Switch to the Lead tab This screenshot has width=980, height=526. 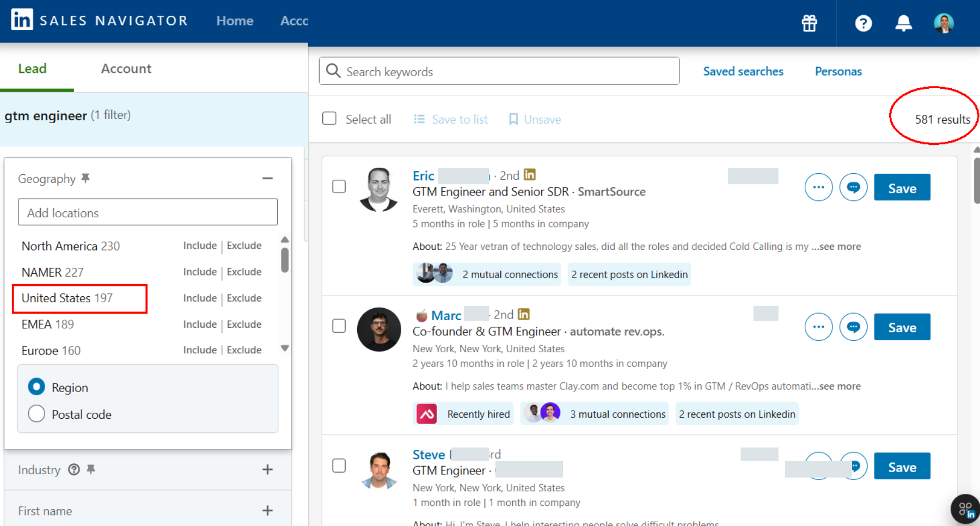tap(32, 69)
